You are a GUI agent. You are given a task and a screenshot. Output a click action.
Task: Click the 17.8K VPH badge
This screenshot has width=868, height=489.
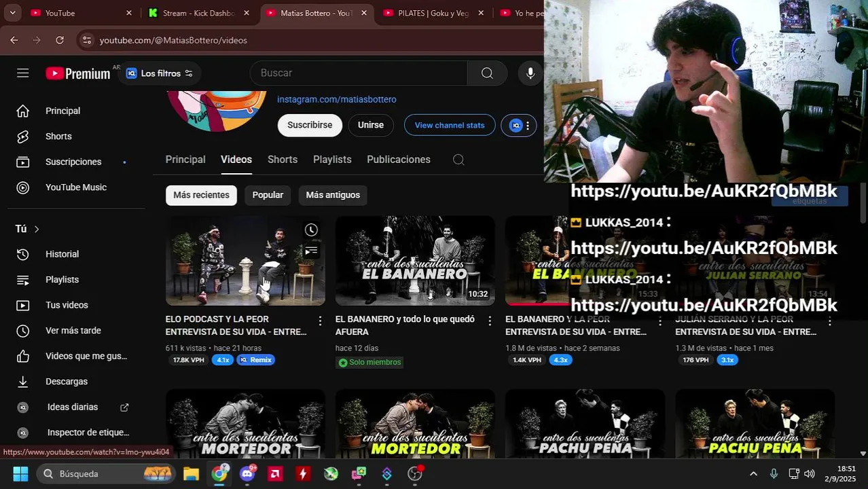(x=189, y=360)
